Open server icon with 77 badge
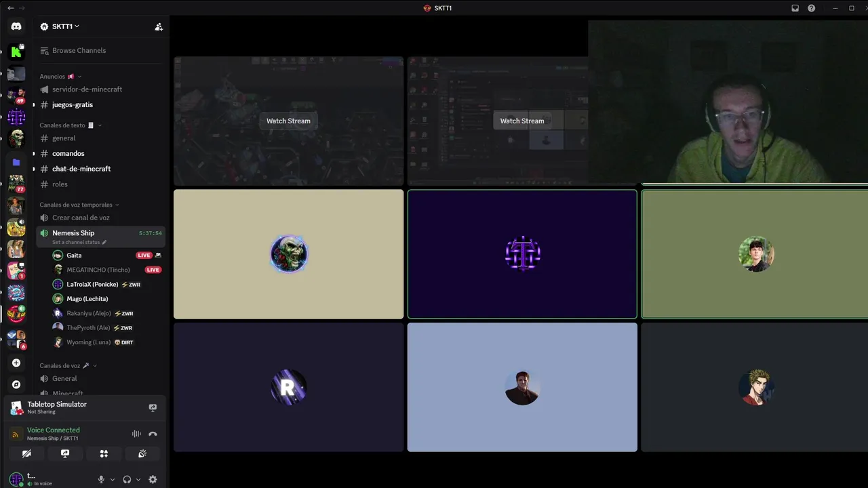This screenshot has width=868, height=488. click(x=16, y=184)
